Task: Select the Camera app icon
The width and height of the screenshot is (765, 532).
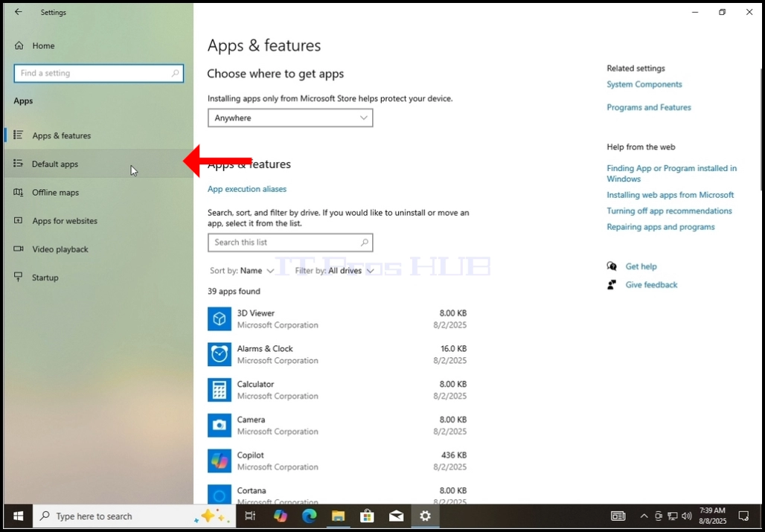Action: [x=220, y=426]
